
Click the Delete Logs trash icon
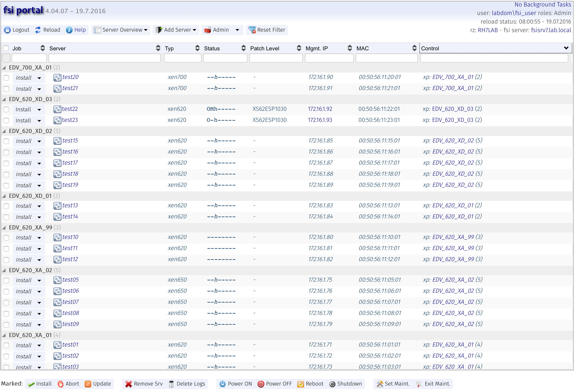[x=171, y=384]
